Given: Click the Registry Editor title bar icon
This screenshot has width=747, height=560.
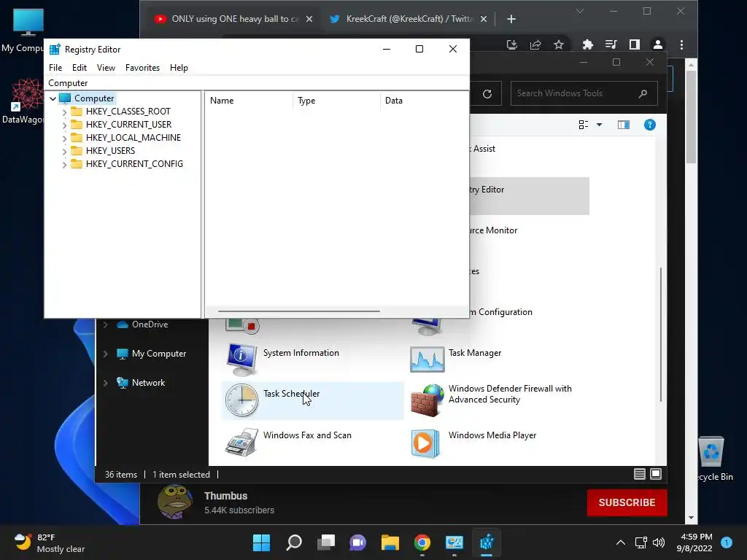Looking at the screenshot, I should (x=55, y=50).
